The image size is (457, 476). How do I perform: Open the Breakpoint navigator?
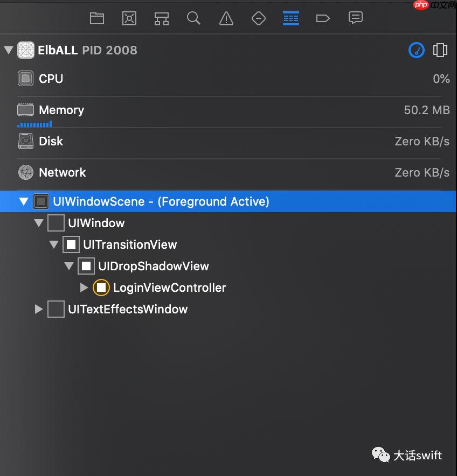click(323, 18)
